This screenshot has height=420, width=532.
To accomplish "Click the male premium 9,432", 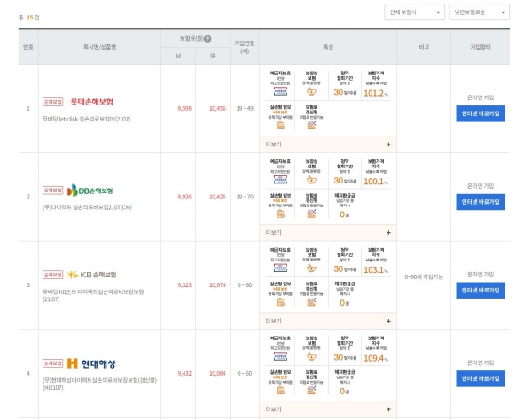I will 184,374.
